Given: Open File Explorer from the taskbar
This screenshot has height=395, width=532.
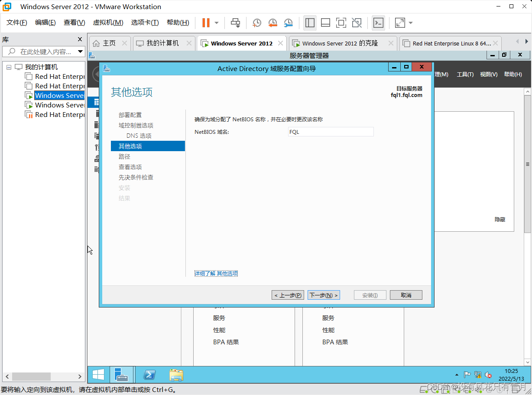Looking at the screenshot, I should 176,375.
